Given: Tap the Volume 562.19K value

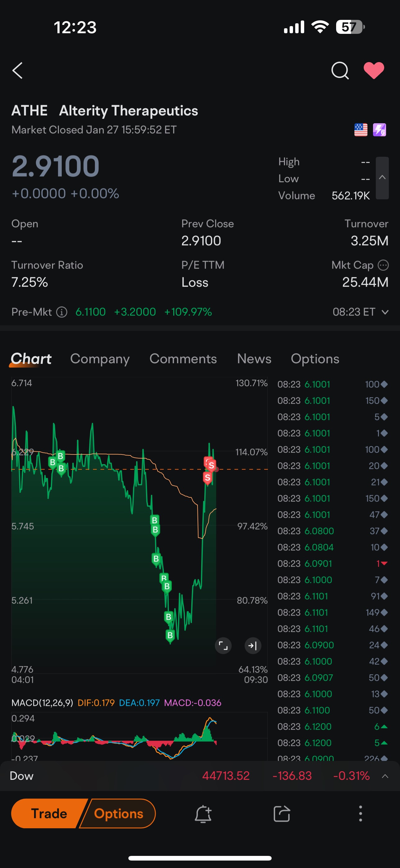Looking at the screenshot, I should [x=351, y=196].
